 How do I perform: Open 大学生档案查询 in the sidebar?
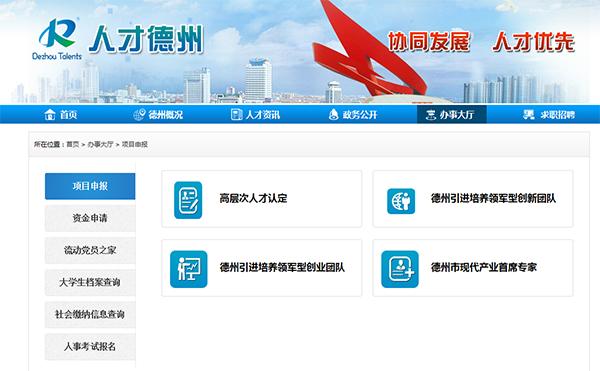90,283
